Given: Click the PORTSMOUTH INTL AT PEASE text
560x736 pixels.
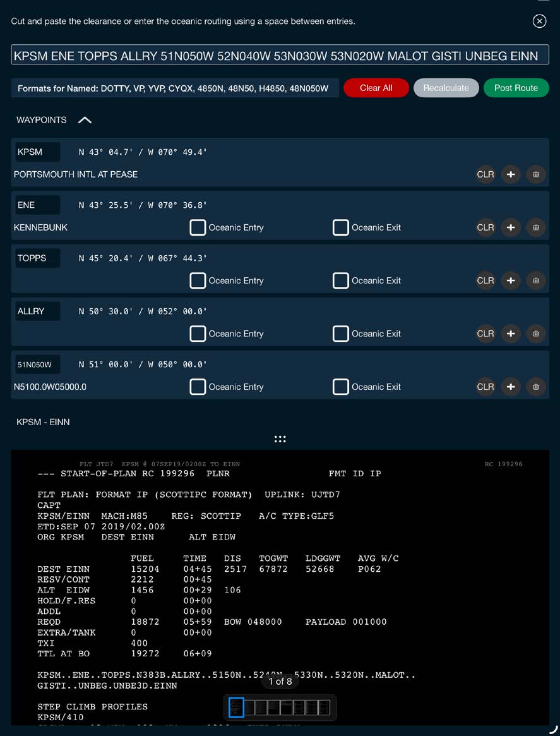Looking at the screenshot, I should click(x=76, y=174).
